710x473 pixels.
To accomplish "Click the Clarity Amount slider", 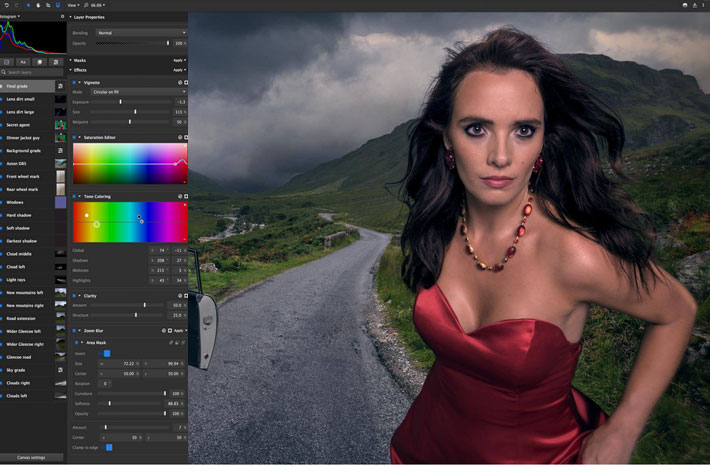I will click(x=128, y=305).
